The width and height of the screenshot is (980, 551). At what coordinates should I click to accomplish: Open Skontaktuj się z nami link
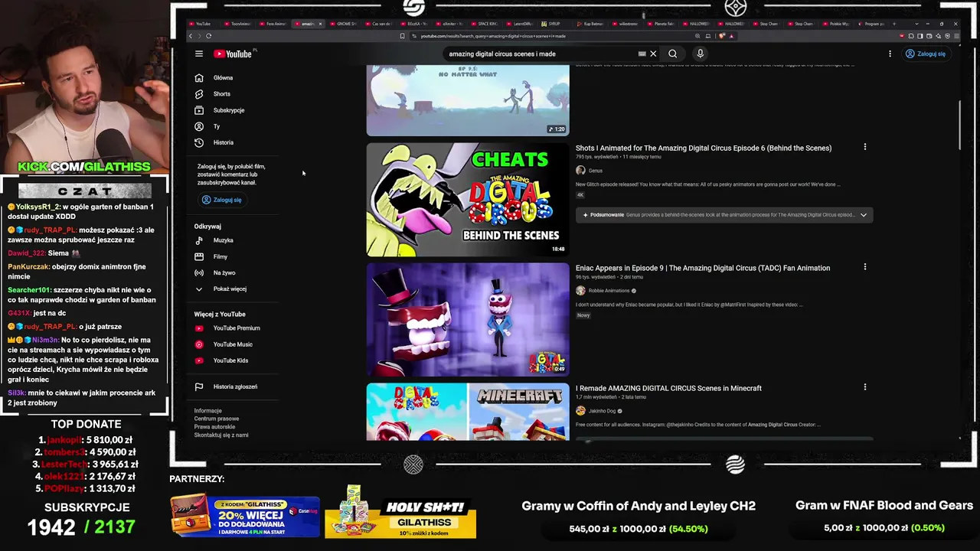221,435
